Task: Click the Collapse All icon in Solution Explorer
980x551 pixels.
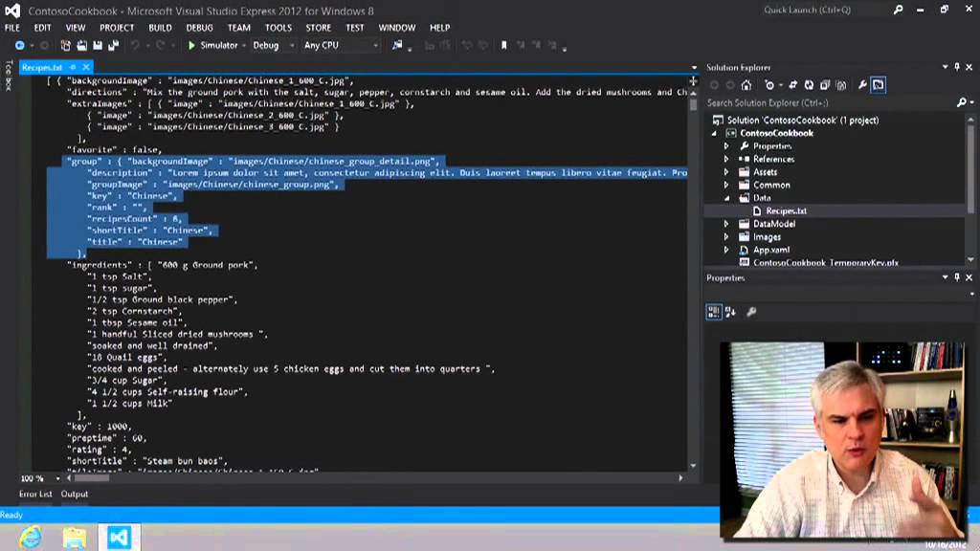Action: [x=825, y=85]
